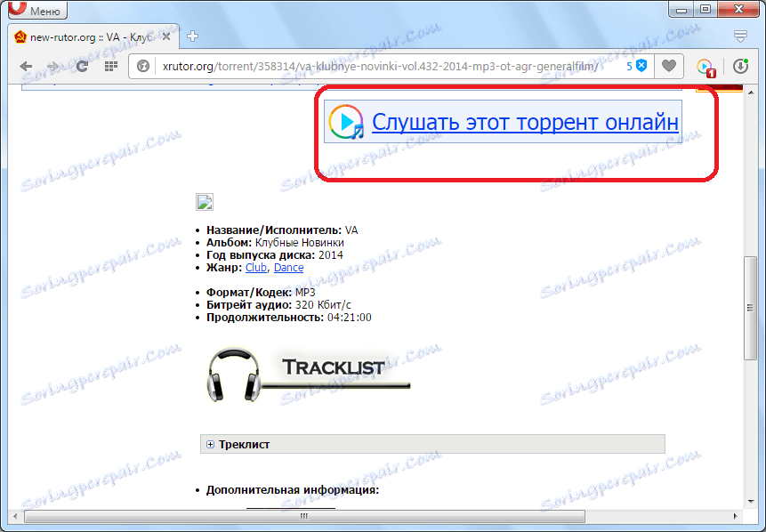Add page to bookmarks with heart icon
The image size is (766, 532).
[669, 66]
